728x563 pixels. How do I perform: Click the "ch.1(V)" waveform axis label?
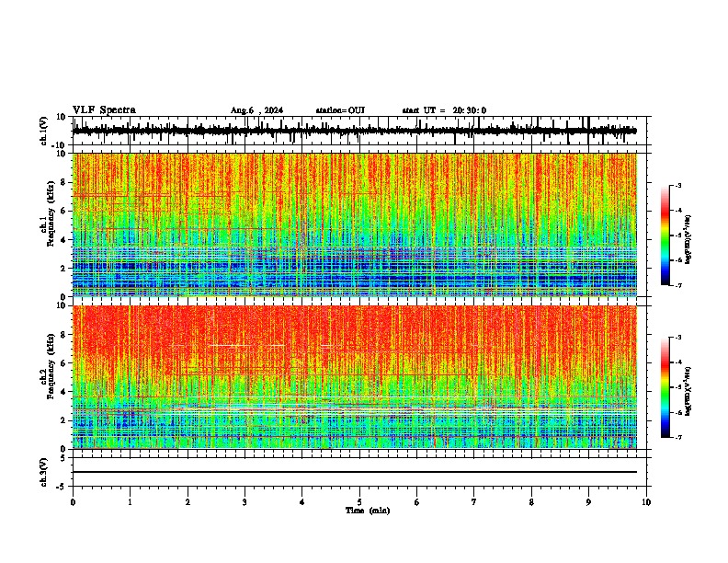[x=43, y=131]
